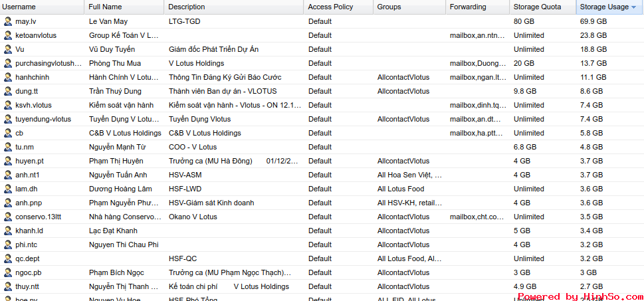Click the user icon for anh.pnp
The width and height of the screenshot is (644, 301).
[7, 203]
